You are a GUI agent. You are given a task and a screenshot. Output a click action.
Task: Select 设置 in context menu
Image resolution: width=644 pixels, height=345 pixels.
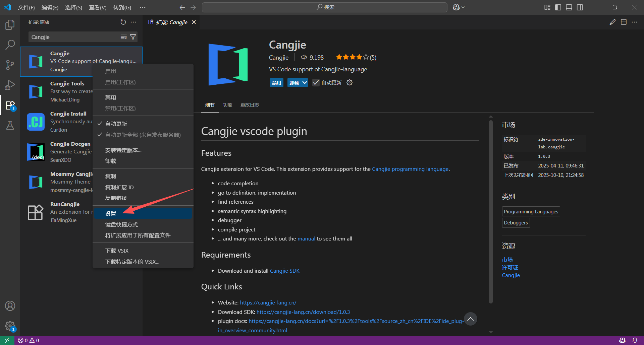point(143,213)
